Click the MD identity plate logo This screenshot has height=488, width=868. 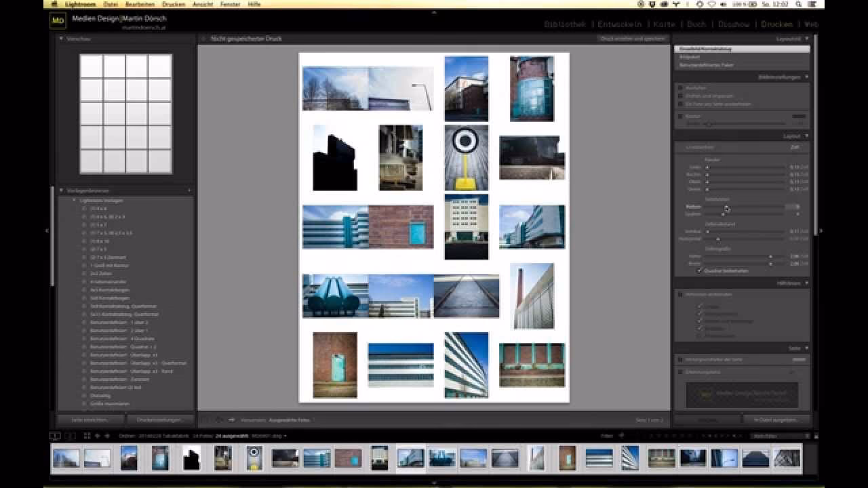pos(58,20)
